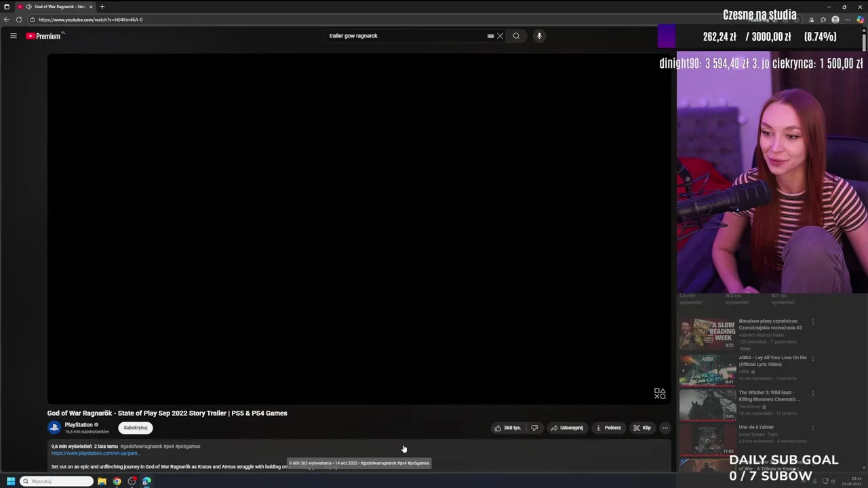Click the search magnifier button
This screenshot has width=868, height=488.
pyautogui.click(x=516, y=36)
